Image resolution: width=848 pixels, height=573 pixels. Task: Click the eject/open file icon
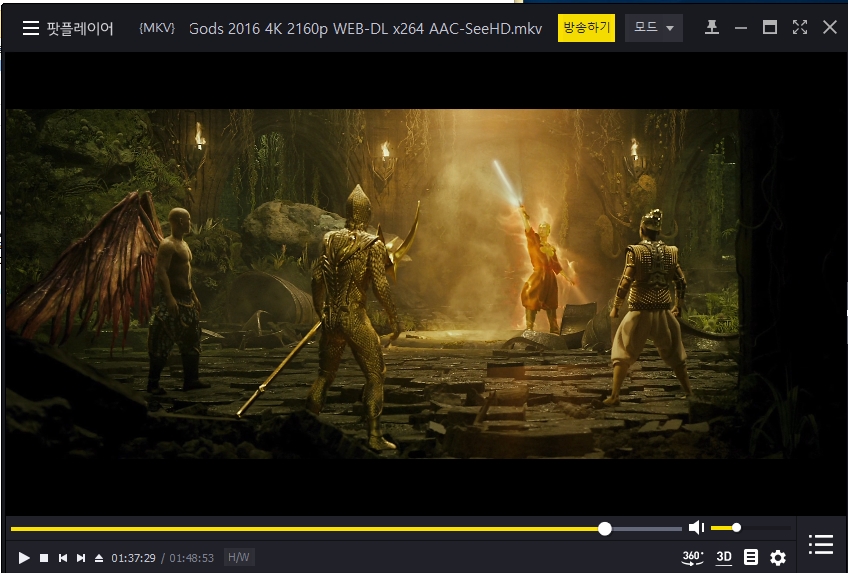99,558
